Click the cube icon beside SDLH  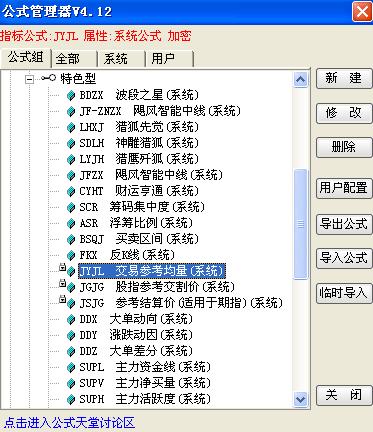(71, 144)
